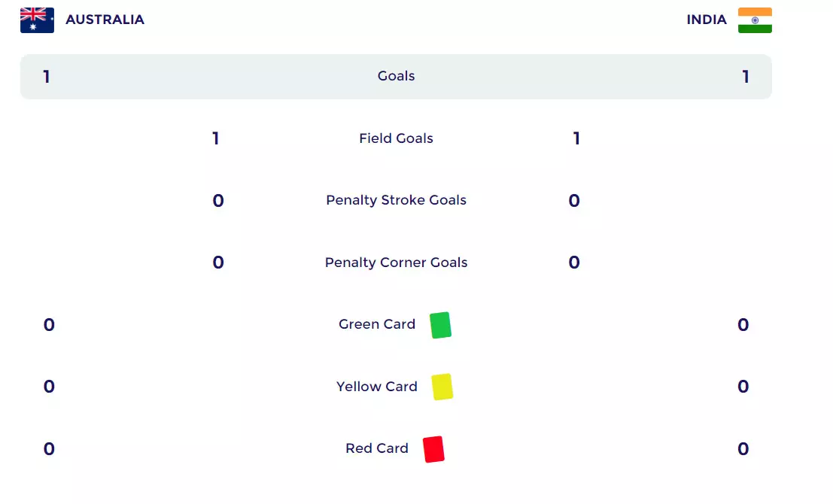Image resolution: width=833 pixels, height=504 pixels.
Task: Click the yellow card icon
Action: tap(442, 387)
